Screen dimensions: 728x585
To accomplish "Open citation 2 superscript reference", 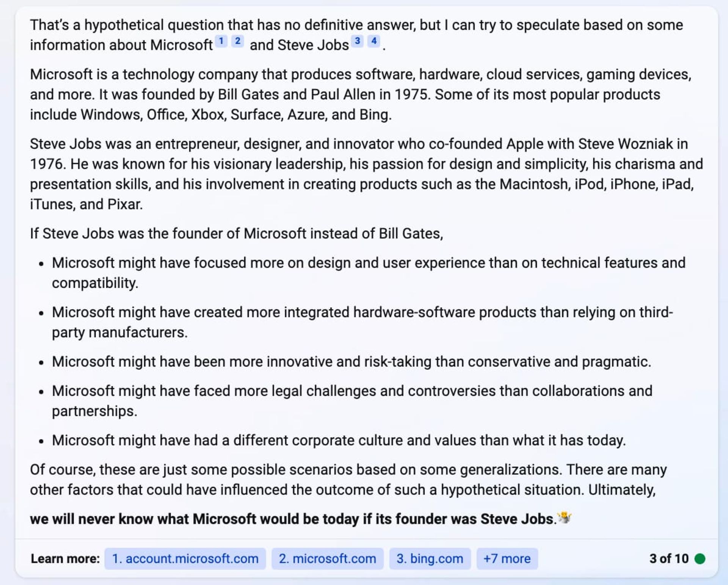I will pyautogui.click(x=238, y=41).
